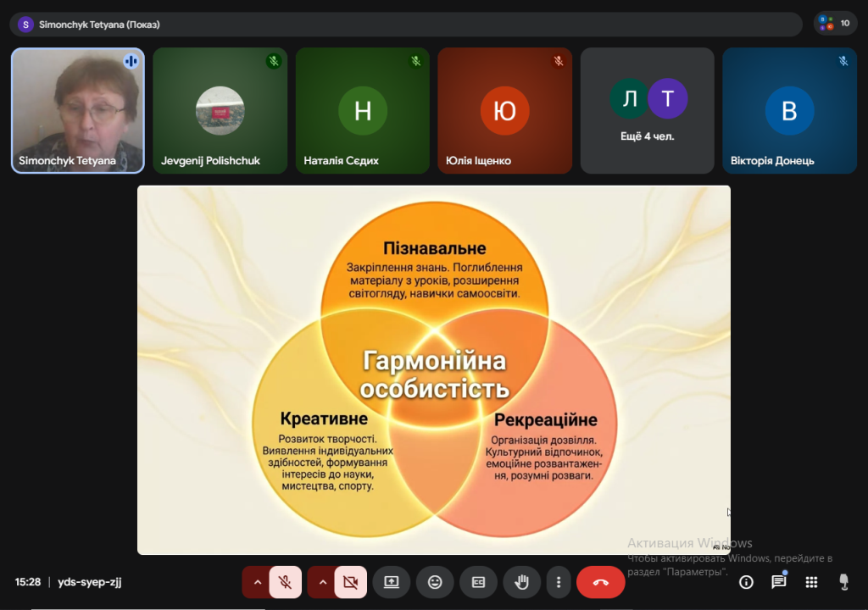The height and width of the screenshot is (610, 868).
Task: Click the 'Ещё 4 чел.' tile
Action: [648, 110]
